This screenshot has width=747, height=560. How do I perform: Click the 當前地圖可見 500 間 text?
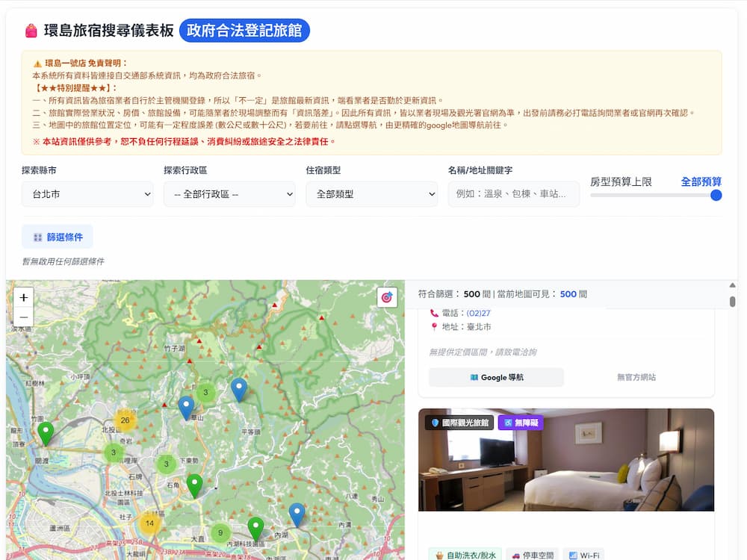click(x=542, y=293)
